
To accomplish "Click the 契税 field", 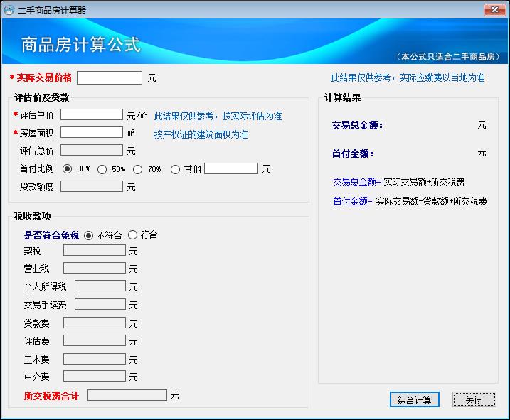I will tap(95, 250).
